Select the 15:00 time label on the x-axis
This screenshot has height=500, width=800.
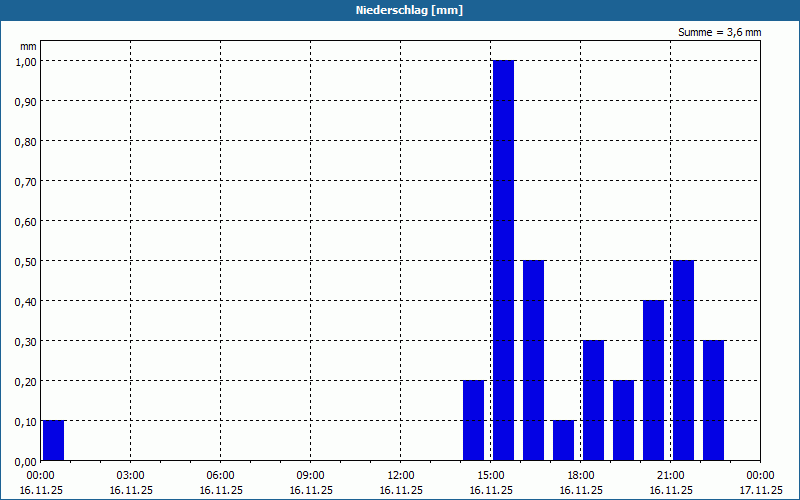[x=491, y=476]
